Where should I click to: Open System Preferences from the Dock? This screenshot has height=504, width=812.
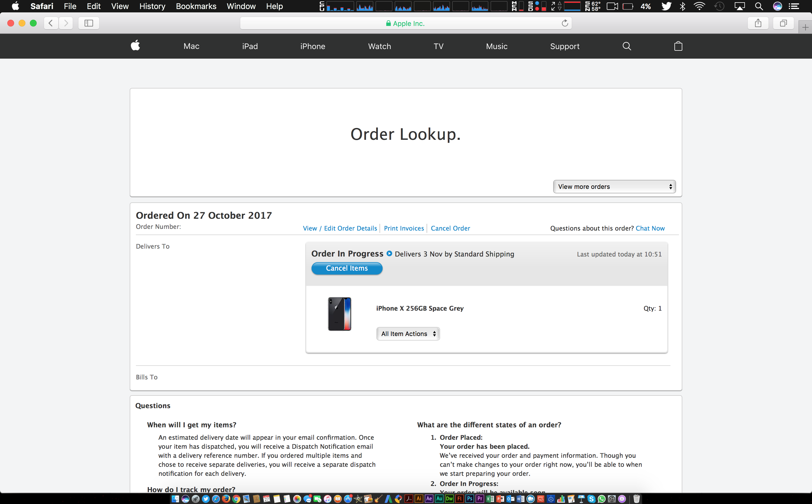[x=612, y=499]
